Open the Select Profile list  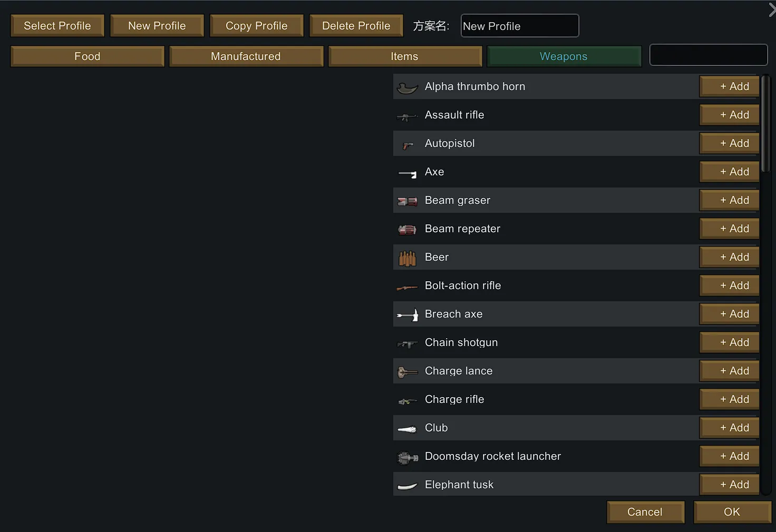57,26
